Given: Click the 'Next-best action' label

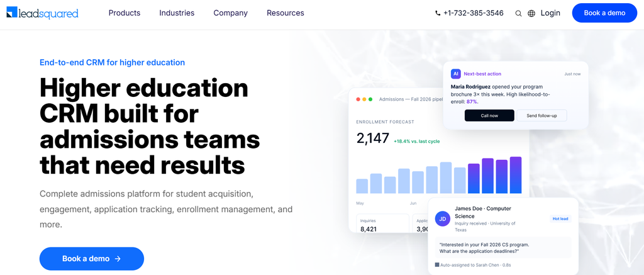Looking at the screenshot, I should pos(482,74).
